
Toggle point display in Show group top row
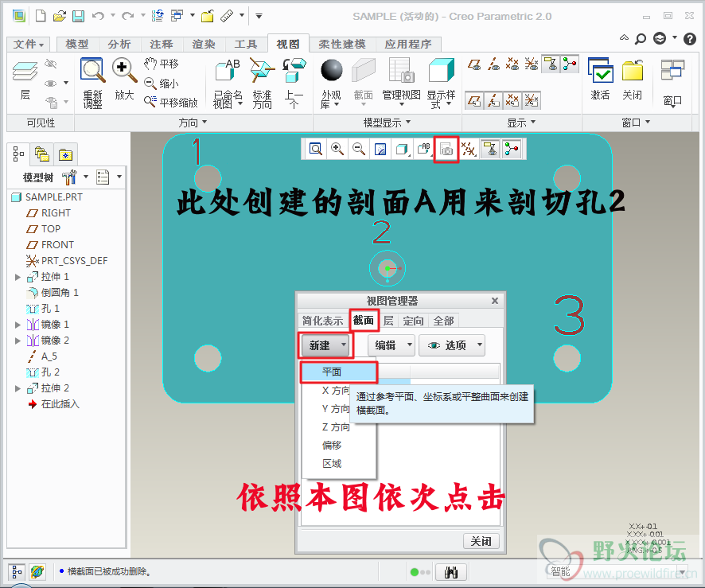[512, 64]
